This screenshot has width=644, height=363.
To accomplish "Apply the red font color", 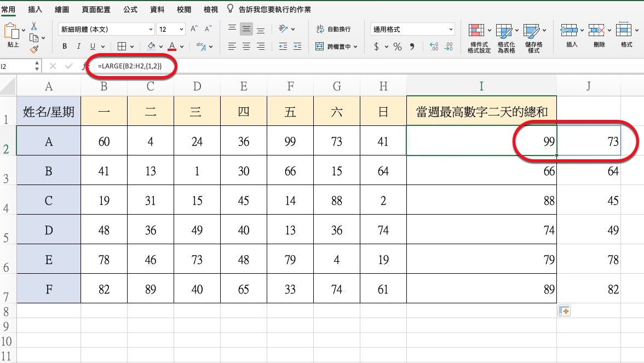I will pos(172,46).
